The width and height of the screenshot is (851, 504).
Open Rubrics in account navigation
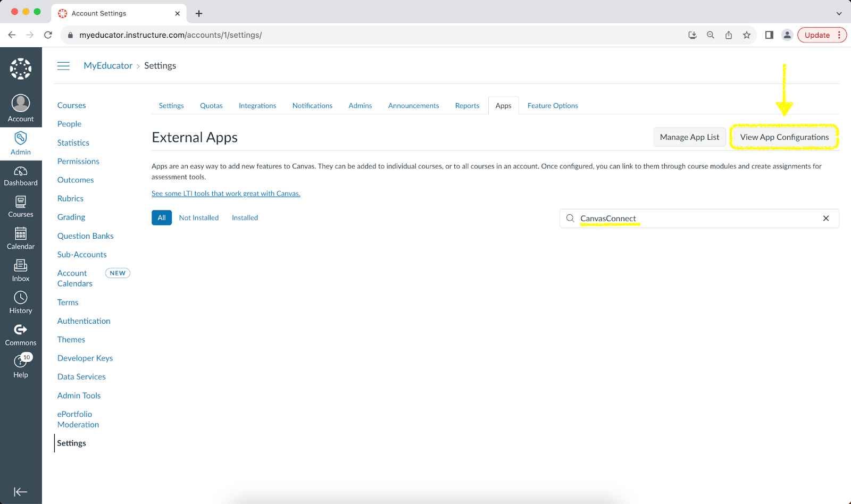pos(70,199)
